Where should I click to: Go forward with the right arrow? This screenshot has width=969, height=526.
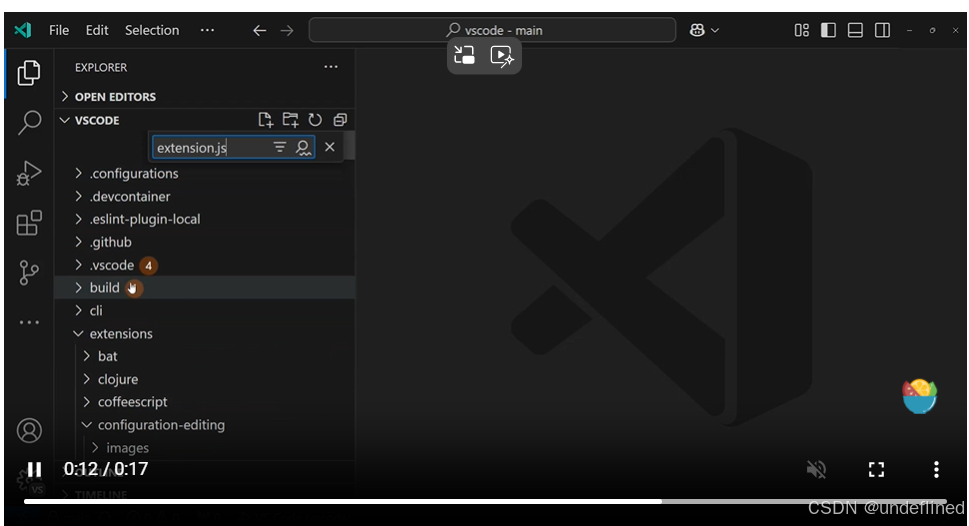pos(287,30)
